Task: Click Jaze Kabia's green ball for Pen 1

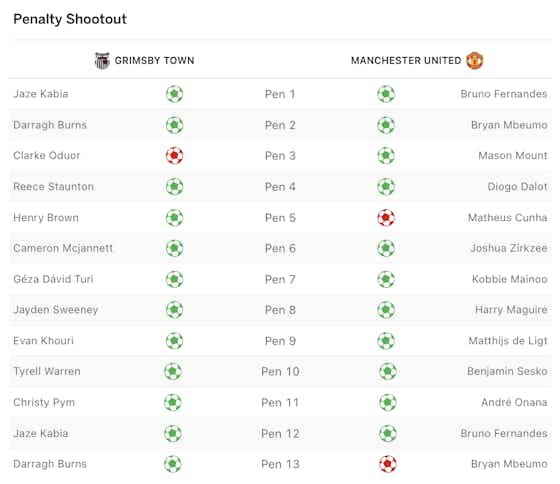Action: pyautogui.click(x=174, y=94)
